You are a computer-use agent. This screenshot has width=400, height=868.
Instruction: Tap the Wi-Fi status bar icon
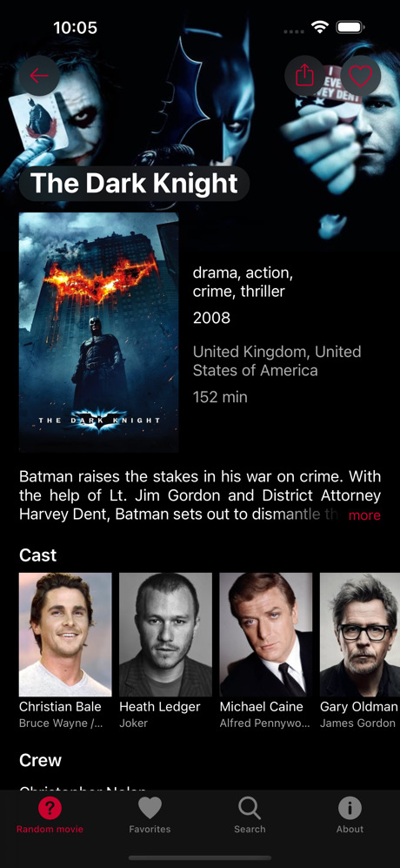(320, 27)
